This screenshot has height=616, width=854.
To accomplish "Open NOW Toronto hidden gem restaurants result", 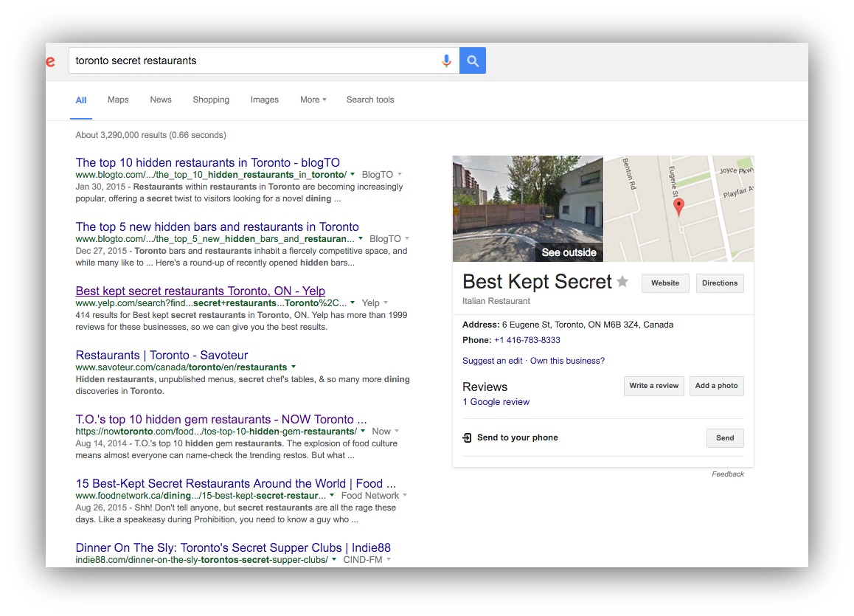I will [221, 419].
